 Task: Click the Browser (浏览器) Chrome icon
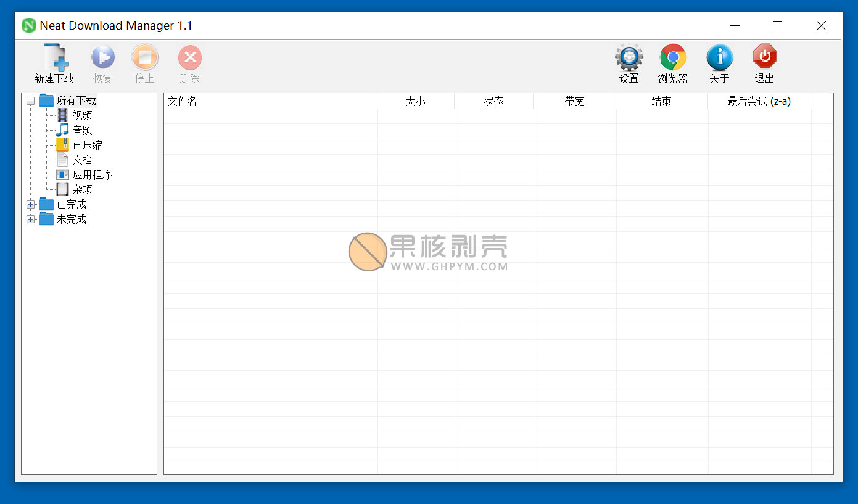click(672, 58)
